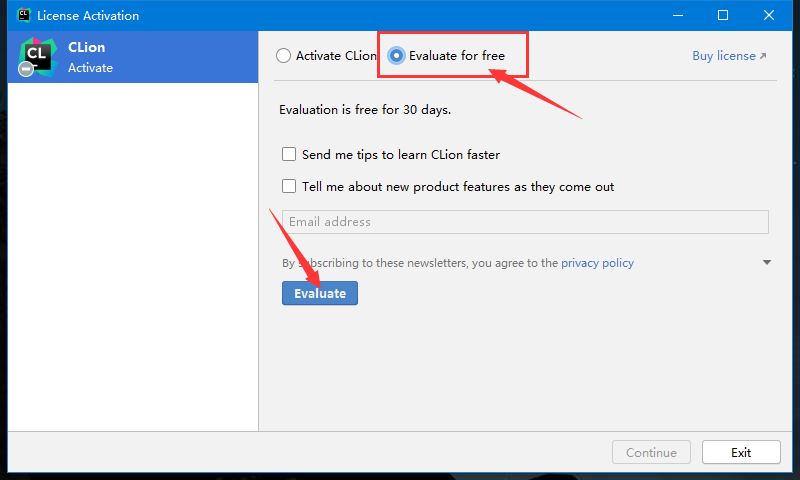Select CLion Activate entry in product list

133,57
